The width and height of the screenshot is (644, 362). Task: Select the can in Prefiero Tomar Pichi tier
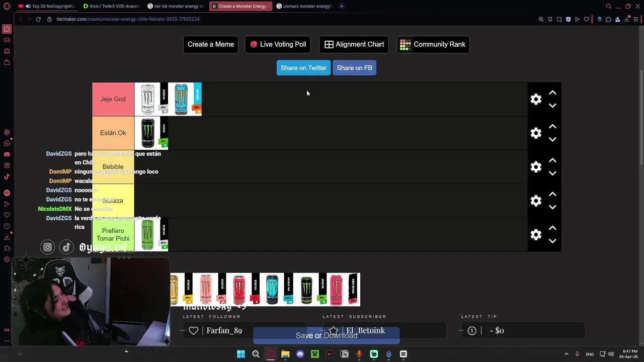tap(151, 234)
